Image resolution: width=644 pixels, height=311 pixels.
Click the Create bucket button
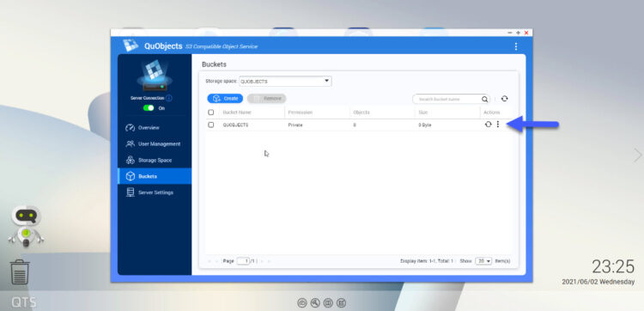[225, 99]
